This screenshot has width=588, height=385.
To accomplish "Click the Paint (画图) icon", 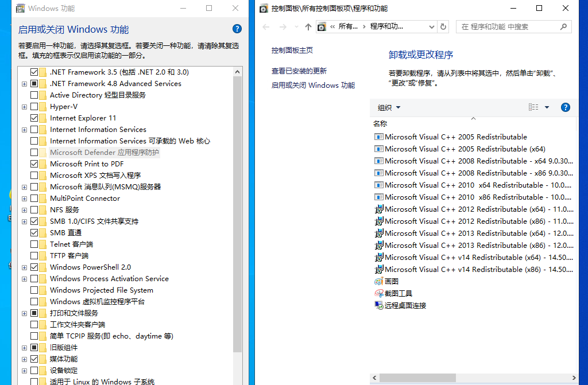I will pos(379,281).
